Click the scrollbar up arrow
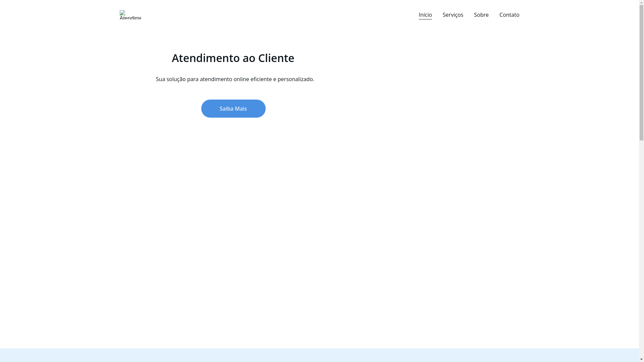This screenshot has width=644, height=362. point(641,3)
